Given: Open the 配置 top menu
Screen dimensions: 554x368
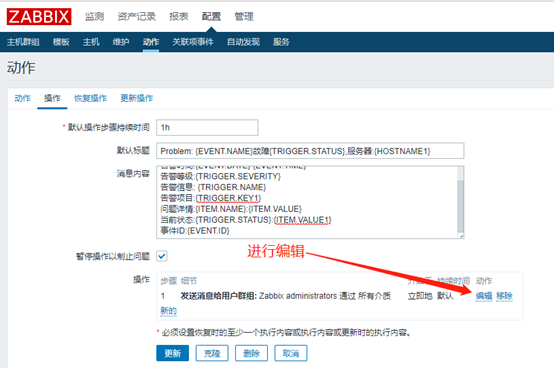Looking at the screenshot, I should [211, 16].
